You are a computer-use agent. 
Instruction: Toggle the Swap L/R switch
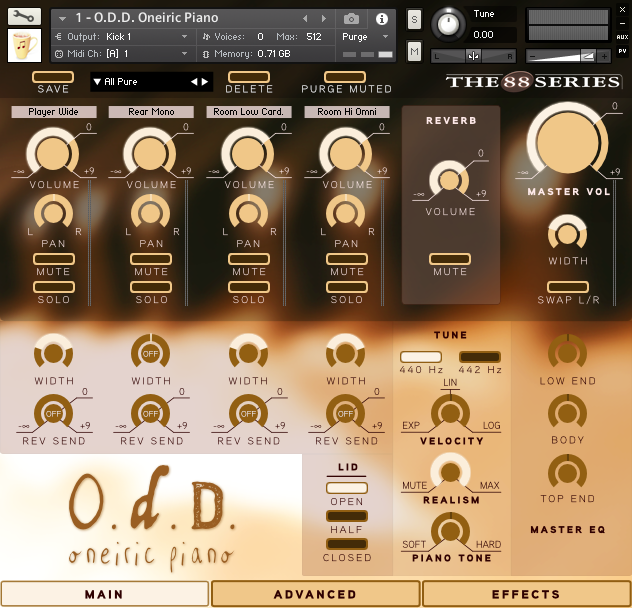(x=567, y=287)
